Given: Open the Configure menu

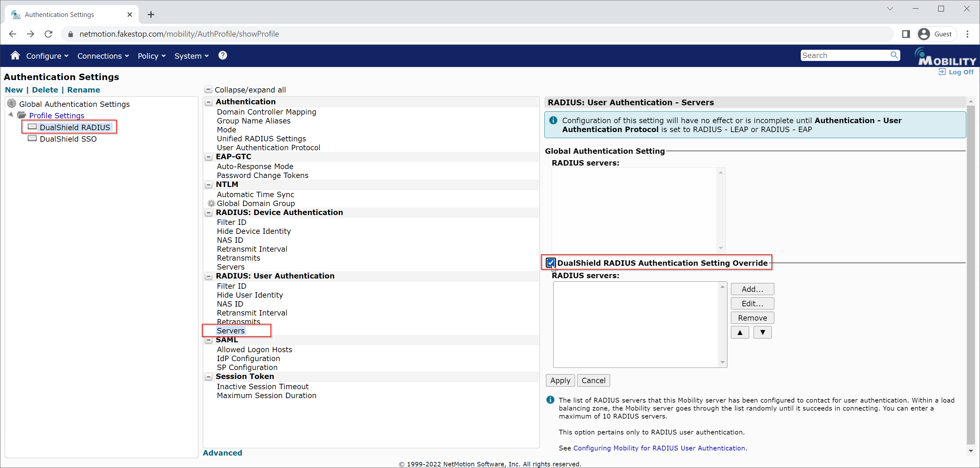Looking at the screenshot, I should [47, 56].
